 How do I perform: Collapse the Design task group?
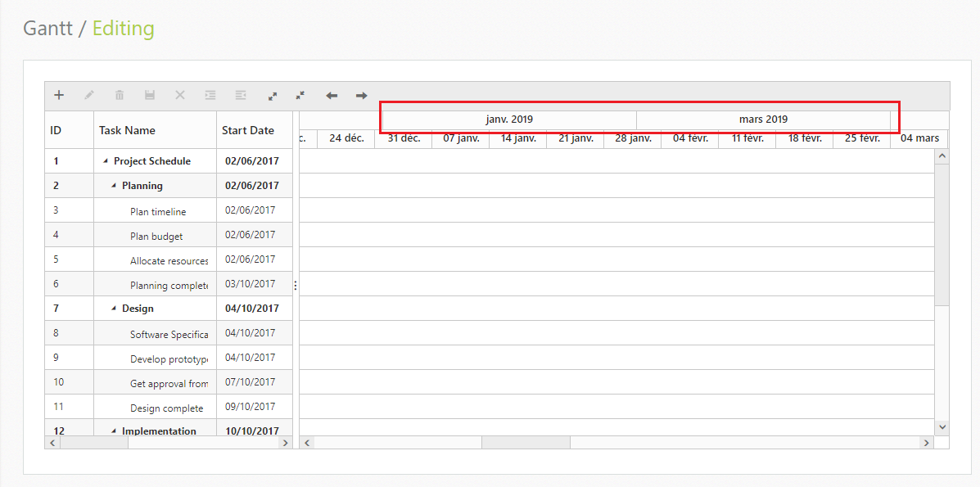click(x=111, y=308)
